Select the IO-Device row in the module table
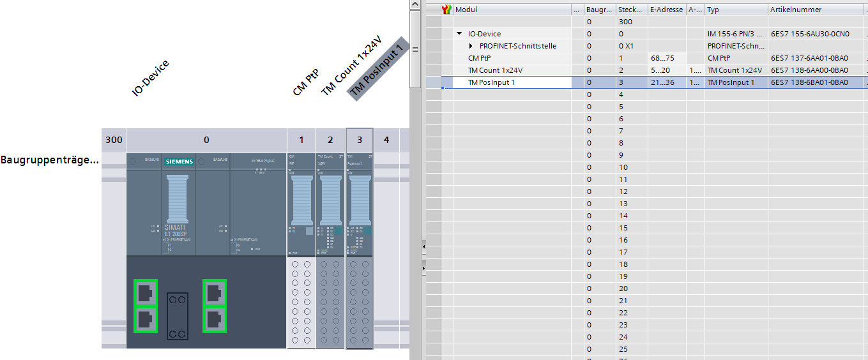 [646, 34]
